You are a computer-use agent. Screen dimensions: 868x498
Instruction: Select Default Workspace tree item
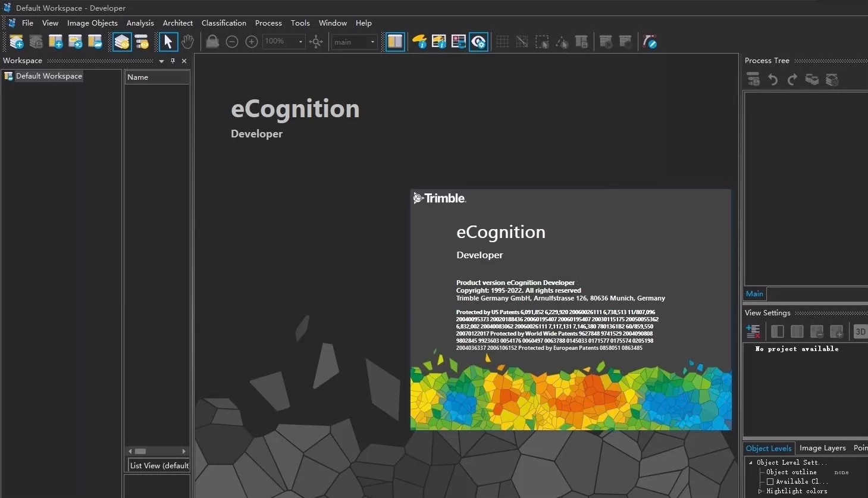(x=49, y=76)
